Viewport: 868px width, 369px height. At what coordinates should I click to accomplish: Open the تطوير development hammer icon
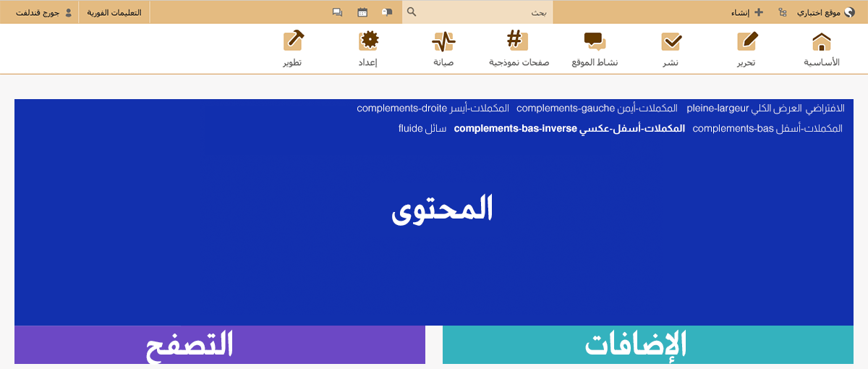pyautogui.click(x=293, y=42)
